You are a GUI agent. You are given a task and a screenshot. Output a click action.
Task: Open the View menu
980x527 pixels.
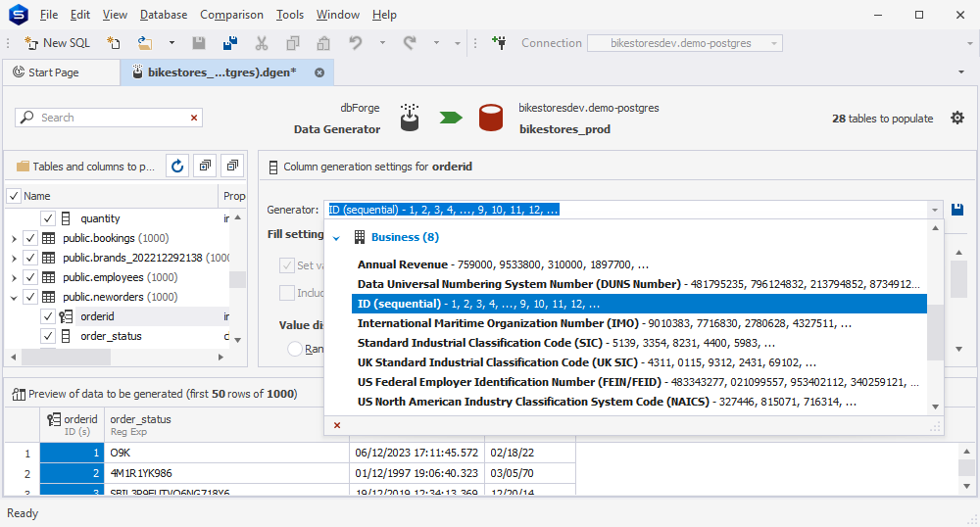click(115, 15)
